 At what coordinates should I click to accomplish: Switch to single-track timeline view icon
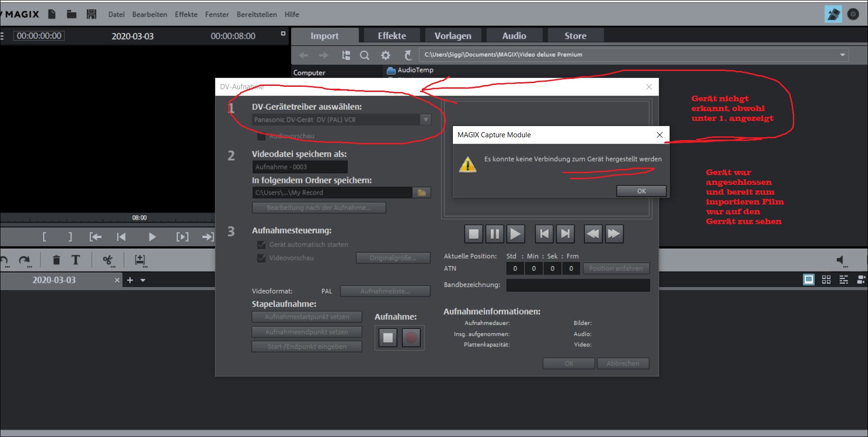(x=809, y=280)
